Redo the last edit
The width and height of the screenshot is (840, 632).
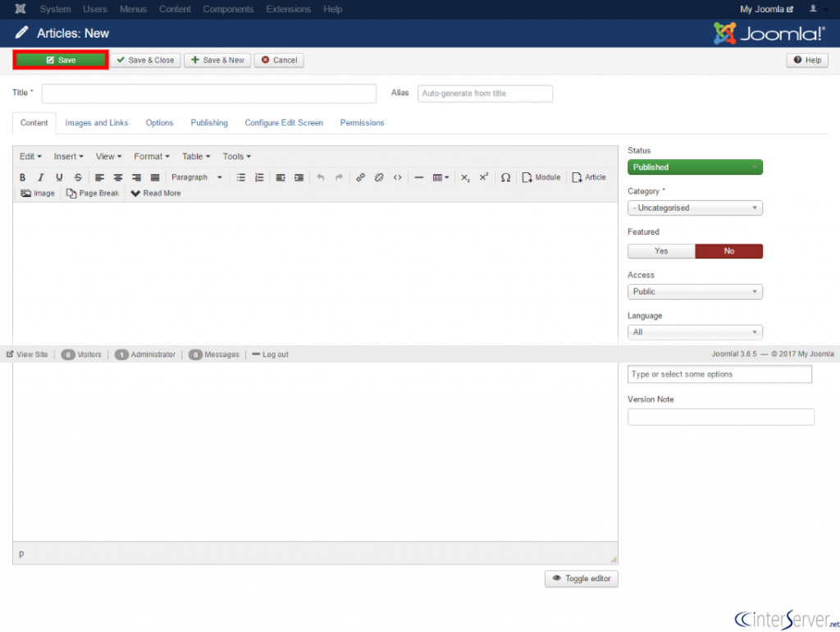[x=339, y=177]
